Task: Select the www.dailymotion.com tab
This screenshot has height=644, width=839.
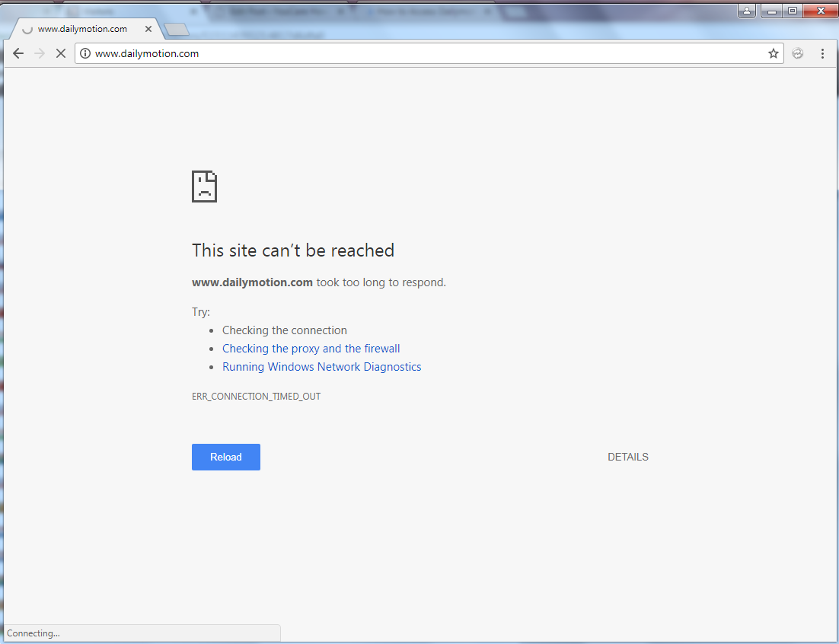Action: pyautogui.click(x=85, y=29)
